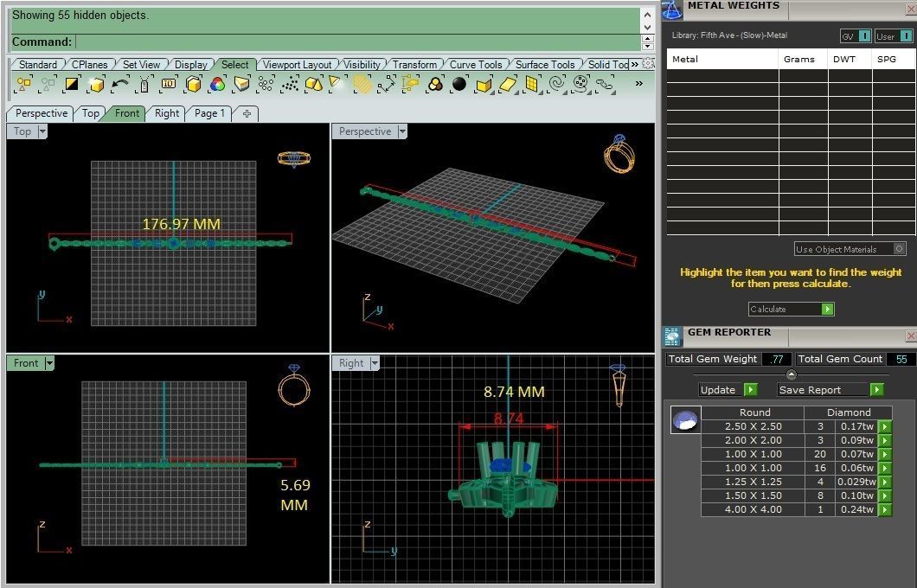Click the Gem Reporter panel icon
917x588 pixels.
click(672, 336)
